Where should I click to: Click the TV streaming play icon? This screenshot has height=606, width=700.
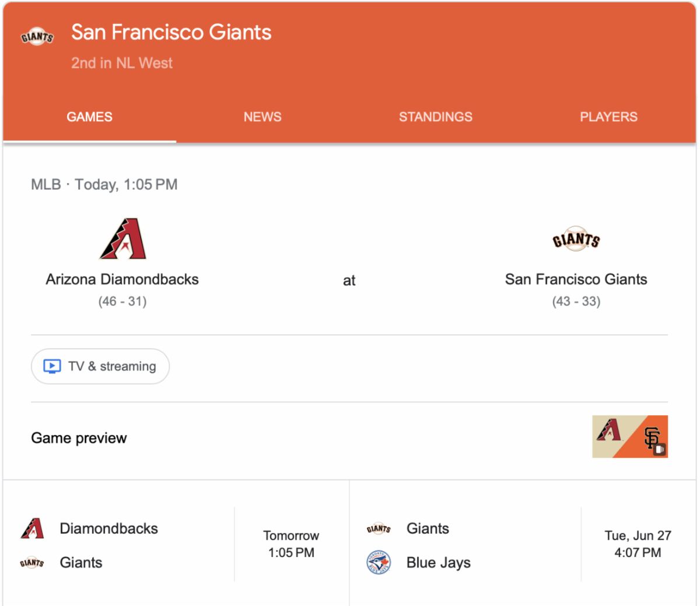pos(52,366)
